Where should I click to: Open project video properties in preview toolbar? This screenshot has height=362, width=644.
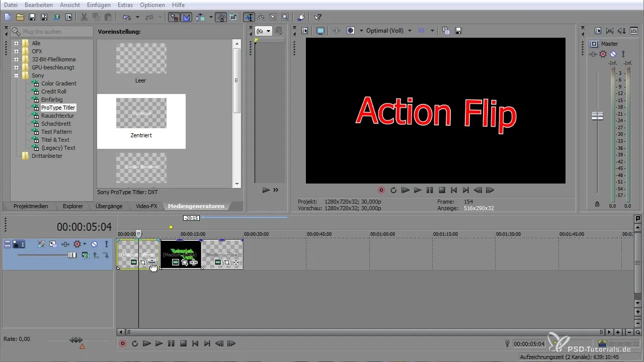coord(304,31)
